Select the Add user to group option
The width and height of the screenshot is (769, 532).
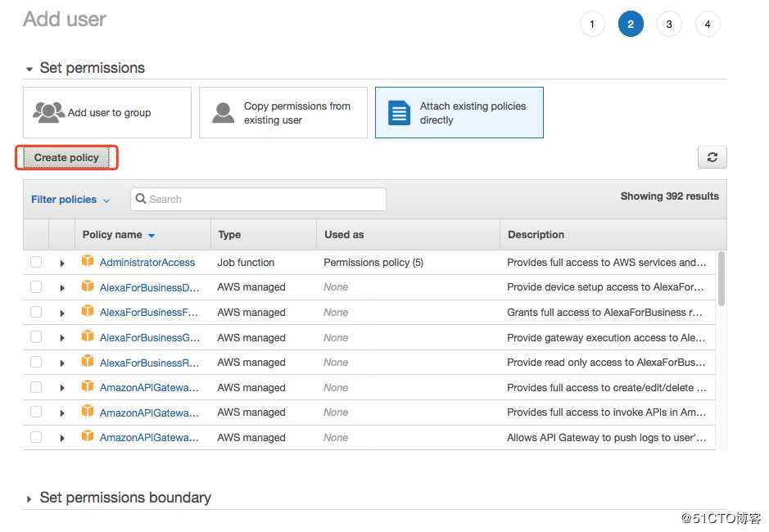[x=107, y=113]
